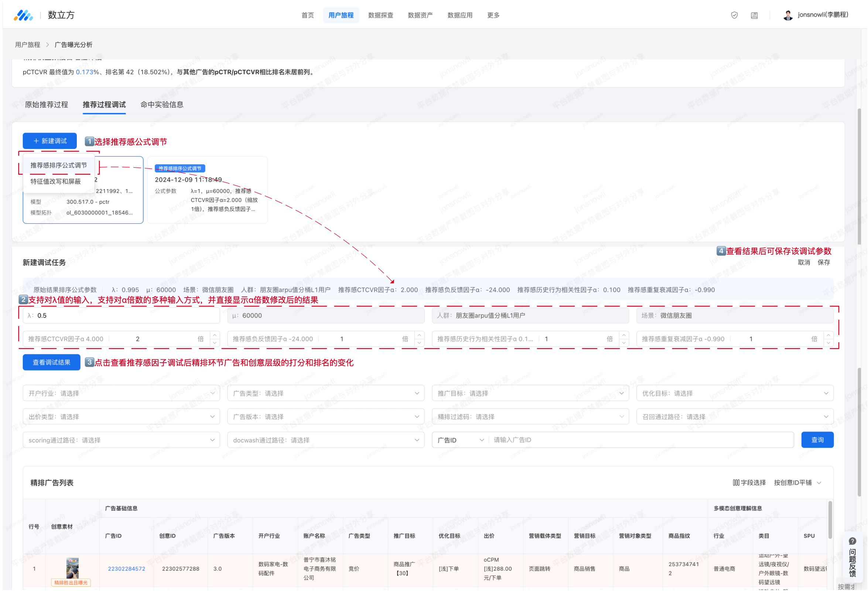Open the document list icon in header
This screenshot has height=593, width=868.
[754, 15]
